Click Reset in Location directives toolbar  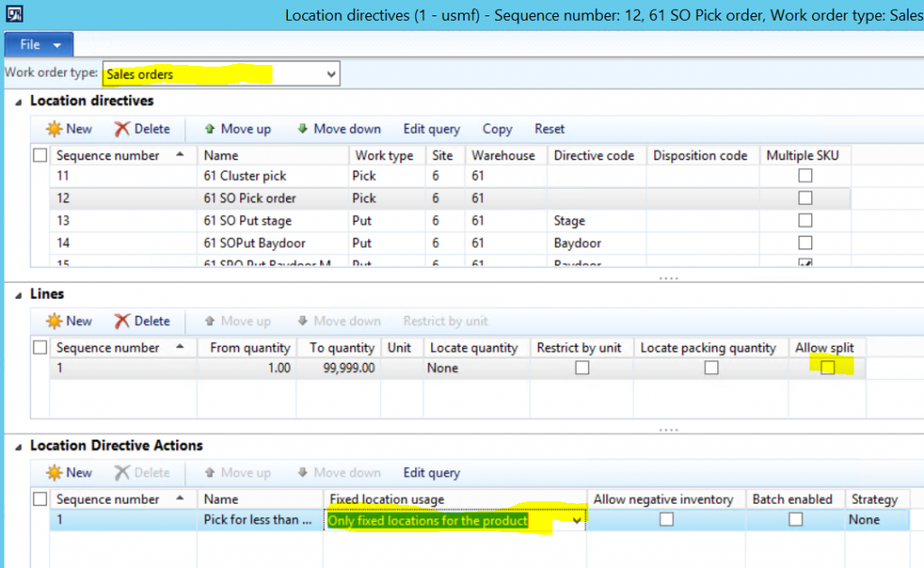click(550, 129)
